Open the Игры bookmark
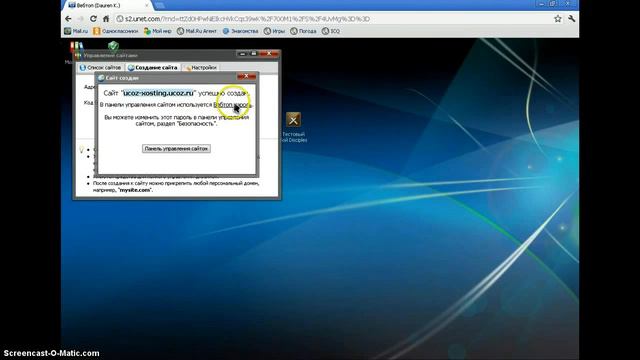 [274, 31]
